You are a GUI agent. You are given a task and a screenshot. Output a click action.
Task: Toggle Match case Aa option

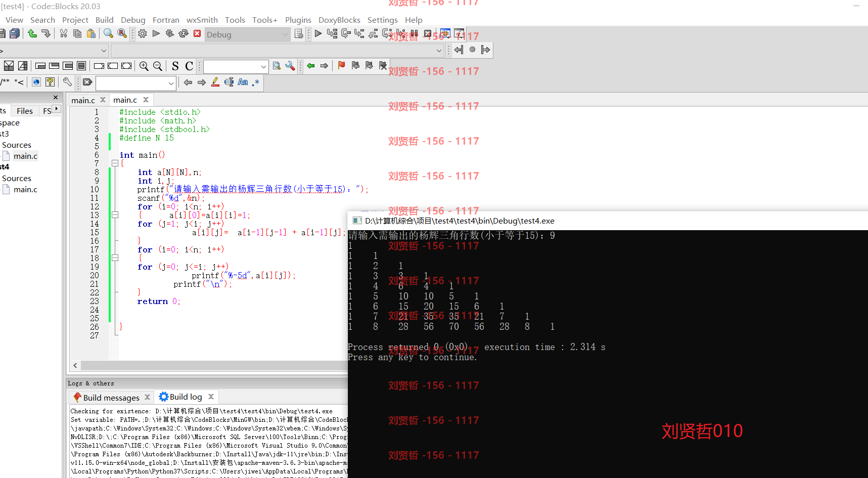(x=243, y=82)
